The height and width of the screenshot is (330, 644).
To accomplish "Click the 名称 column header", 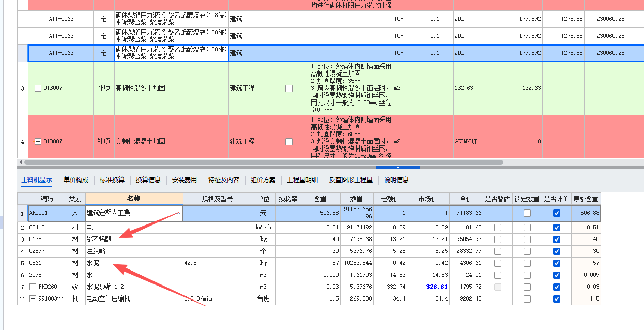I will (134, 199).
